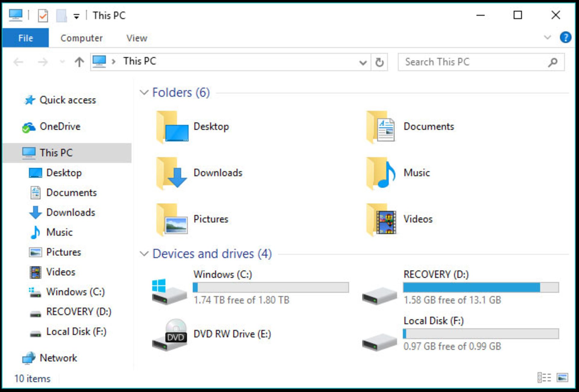Open Customize Quick Access Toolbar dropdown arrow
Image resolution: width=579 pixels, height=392 pixels.
coord(77,17)
